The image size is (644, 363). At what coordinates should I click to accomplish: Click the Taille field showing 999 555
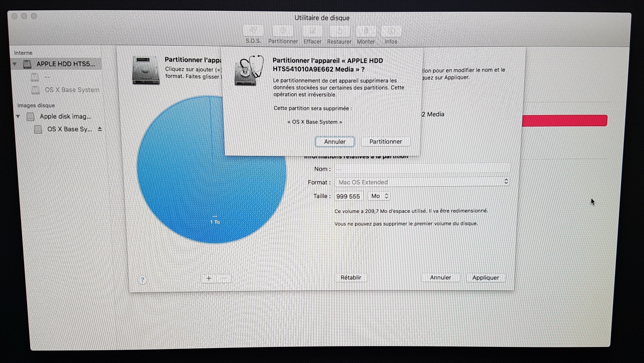click(349, 196)
